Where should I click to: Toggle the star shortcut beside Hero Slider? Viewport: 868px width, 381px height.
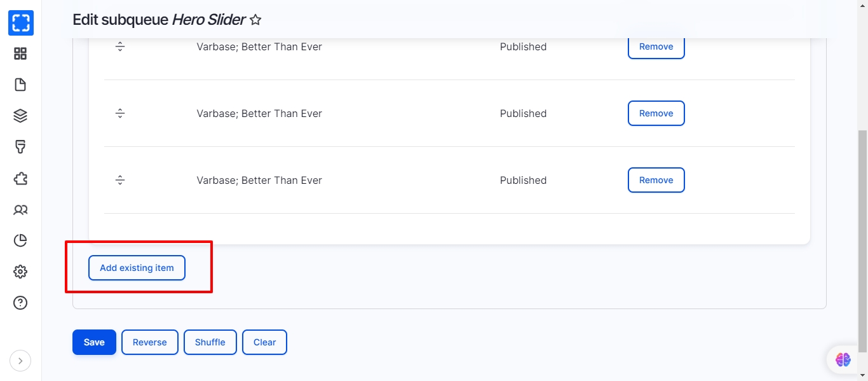pos(255,20)
